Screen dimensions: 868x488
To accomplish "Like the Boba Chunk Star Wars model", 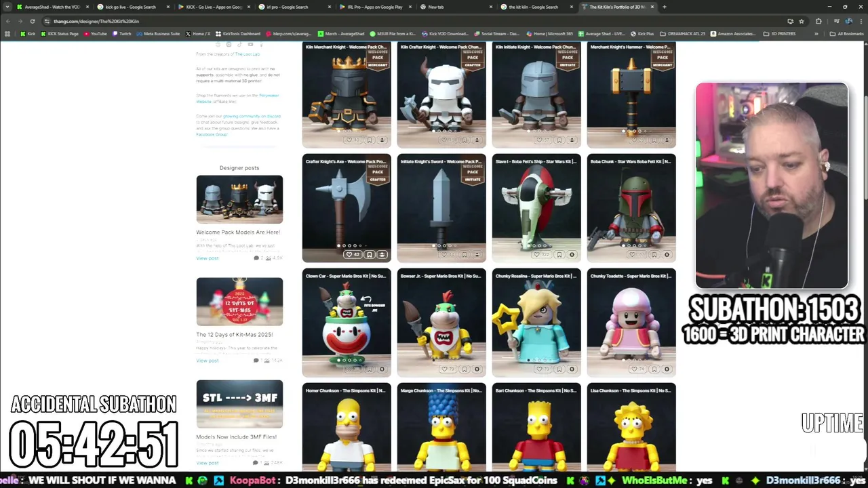I will click(637, 255).
